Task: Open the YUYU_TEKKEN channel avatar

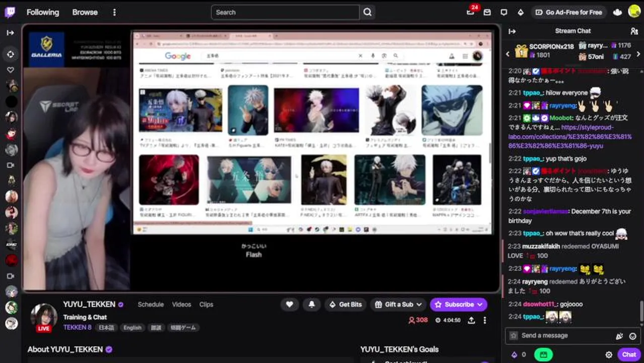Action: coord(44,317)
